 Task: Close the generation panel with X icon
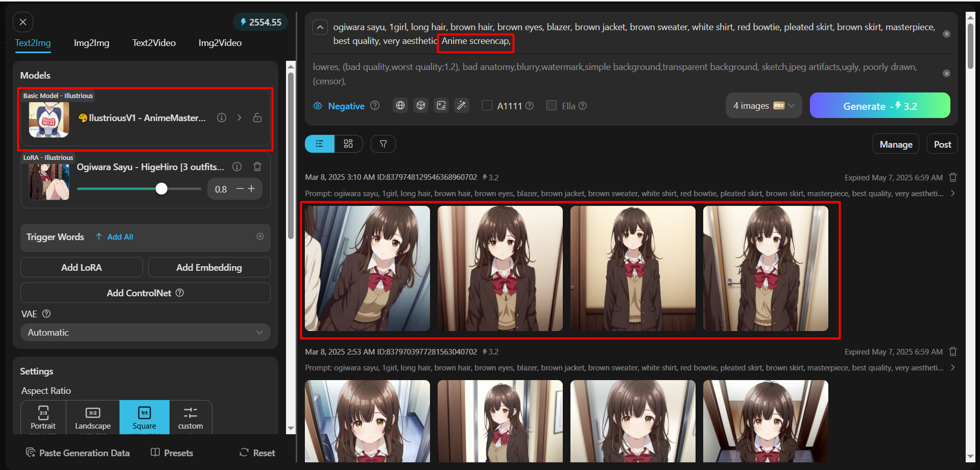click(x=23, y=22)
